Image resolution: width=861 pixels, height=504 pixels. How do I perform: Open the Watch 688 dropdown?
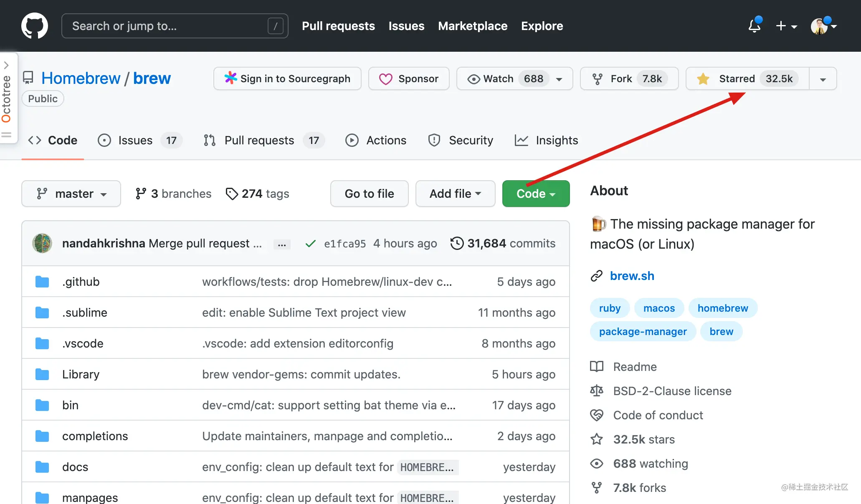point(514,78)
